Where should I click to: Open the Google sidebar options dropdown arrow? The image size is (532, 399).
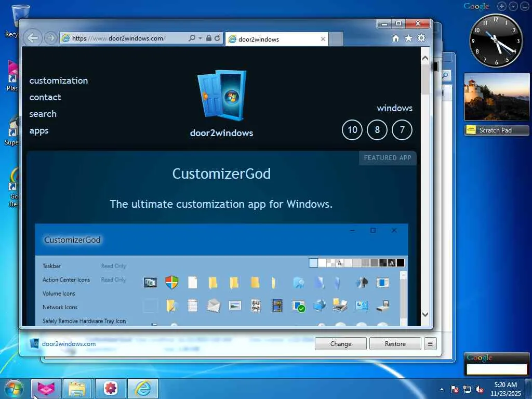pyautogui.click(x=513, y=6)
